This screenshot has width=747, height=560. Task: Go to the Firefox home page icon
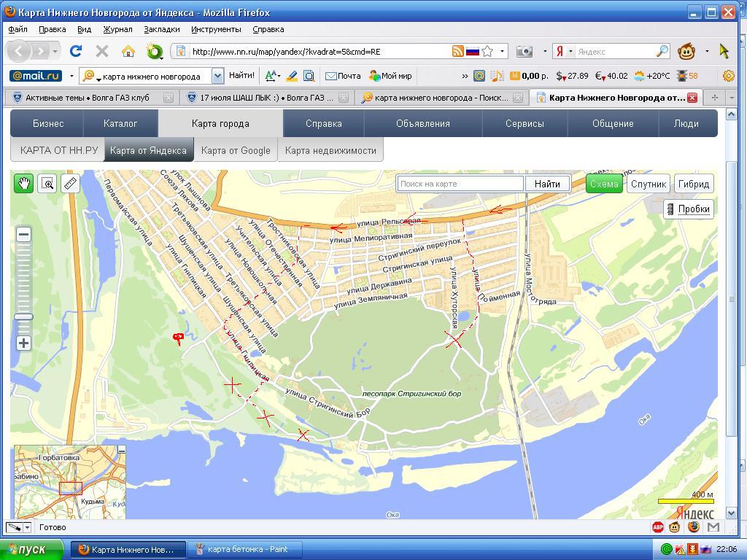[128, 51]
